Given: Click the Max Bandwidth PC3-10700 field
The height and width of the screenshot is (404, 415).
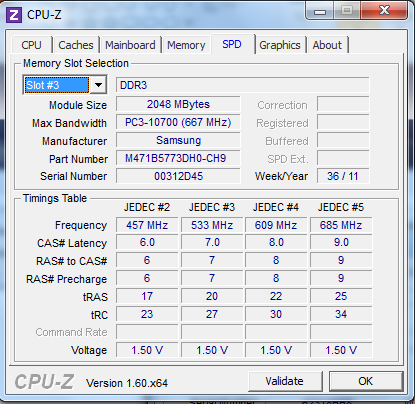Looking at the screenshot, I should (x=178, y=122).
